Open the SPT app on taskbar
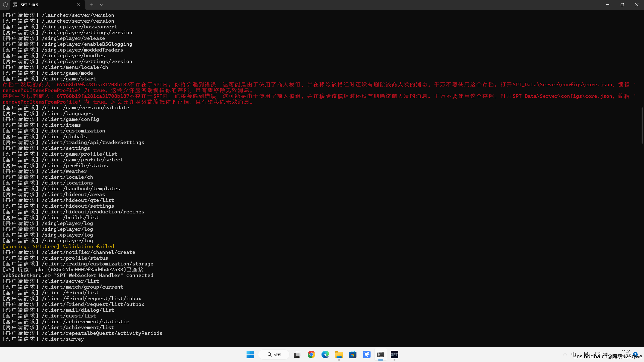 point(394,354)
